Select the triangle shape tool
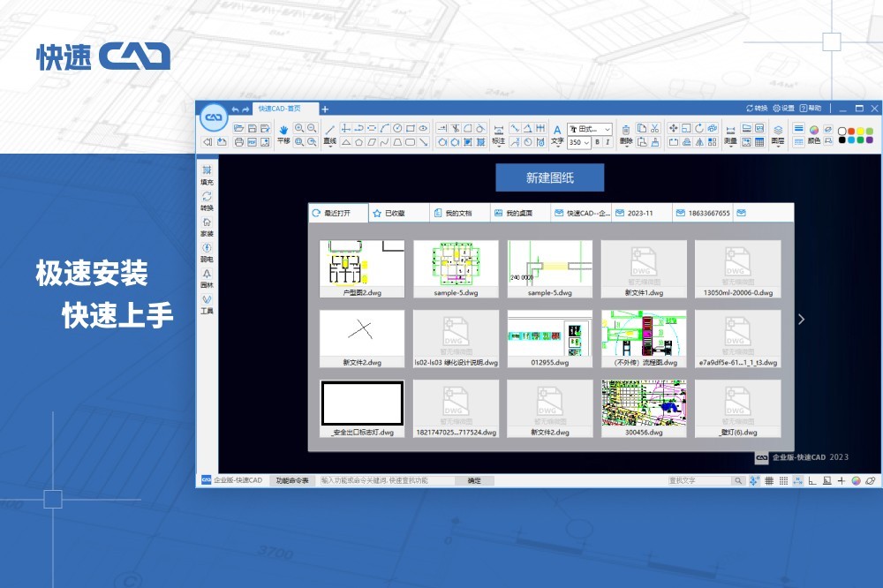883x588 pixels. click(x=346, y=142)
